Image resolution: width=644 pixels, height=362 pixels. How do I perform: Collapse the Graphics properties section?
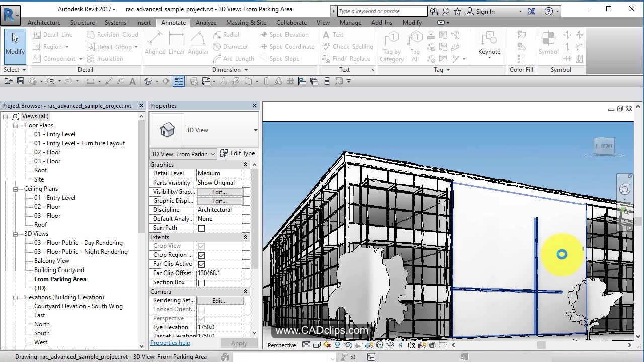pos(245,164)
